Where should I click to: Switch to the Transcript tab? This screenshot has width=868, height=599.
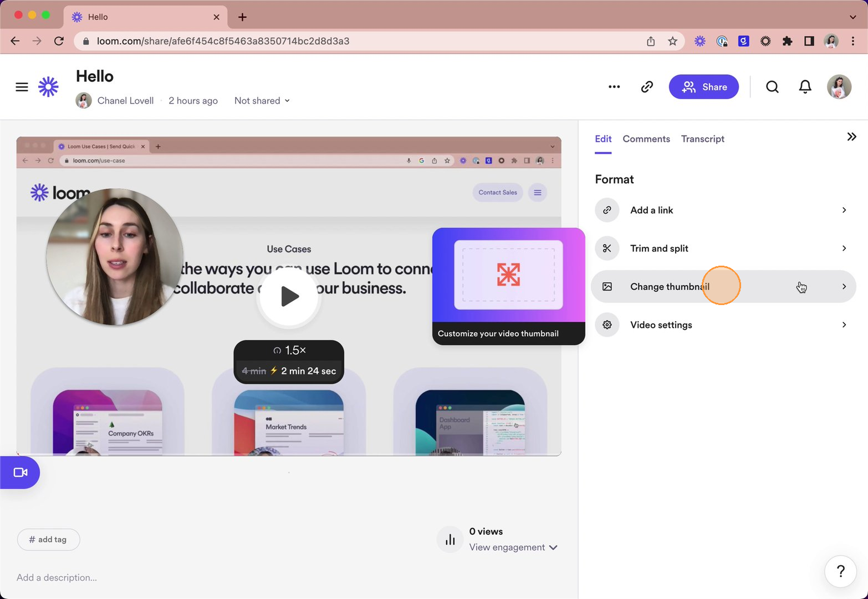coord(703,139)
